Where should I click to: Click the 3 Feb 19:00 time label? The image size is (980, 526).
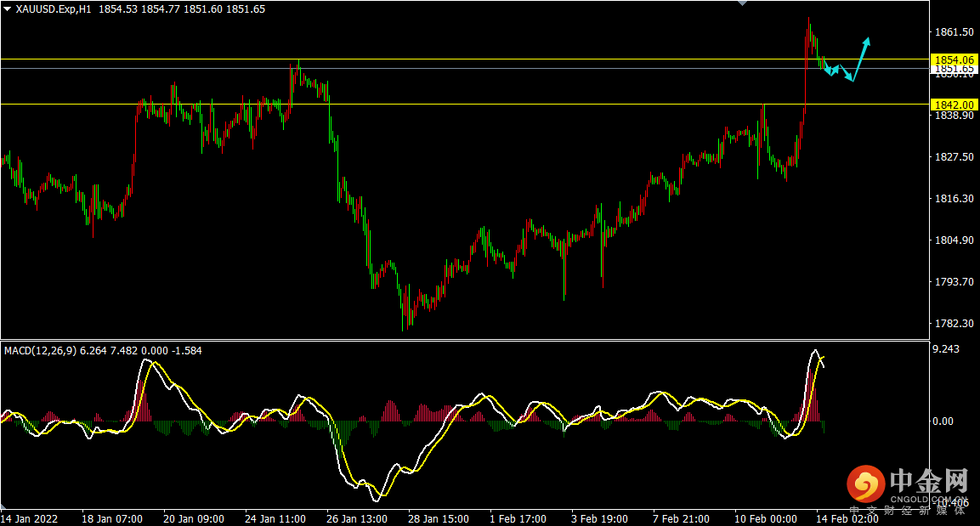599,519
